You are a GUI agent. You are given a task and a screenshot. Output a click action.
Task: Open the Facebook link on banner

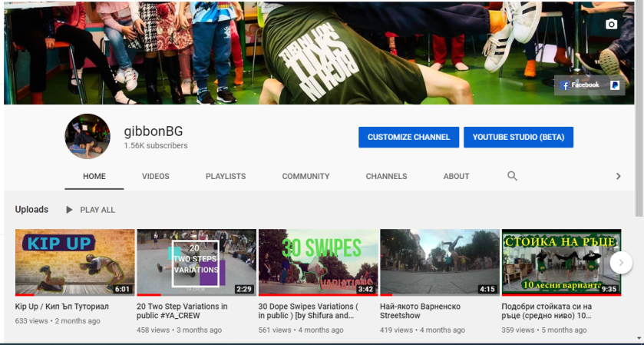(x=580, y=85)
